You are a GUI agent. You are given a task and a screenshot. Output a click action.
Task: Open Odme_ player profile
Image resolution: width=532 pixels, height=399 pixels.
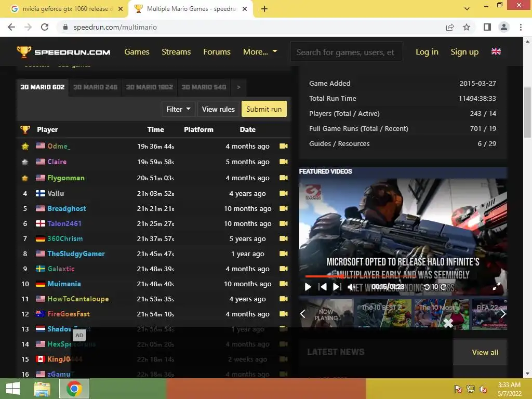pos(59,146)
